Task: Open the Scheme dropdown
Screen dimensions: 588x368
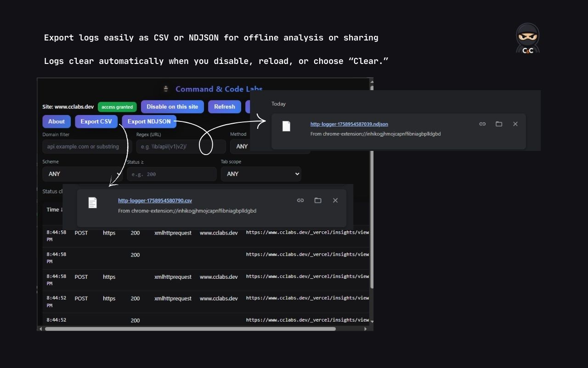Action: point(82,174)
